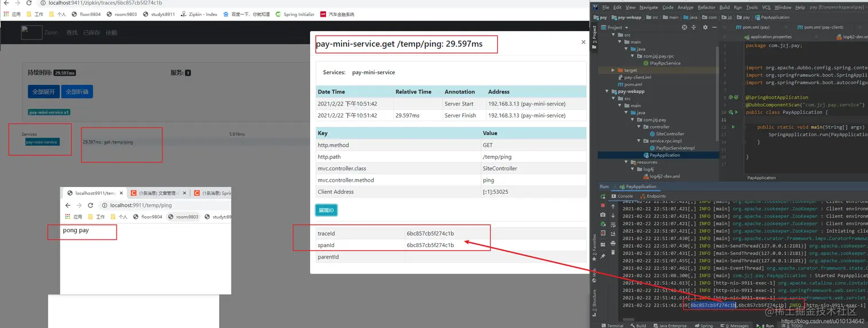Viewport: 868px width, 328px height.
Task: Select the pay-mini-service x1 service badge
Action: coord(49,112)
